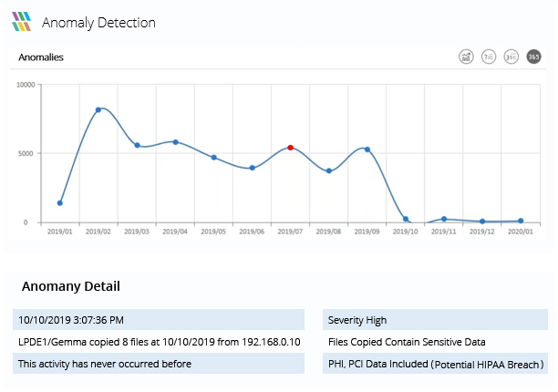Select the 2019/09 data point
Image resolution: width=558 pixels, height=392 pixels.
pos(367,149)
